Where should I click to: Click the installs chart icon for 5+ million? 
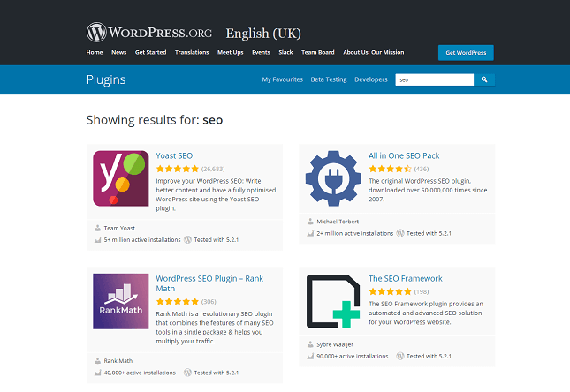pos(97,240)
